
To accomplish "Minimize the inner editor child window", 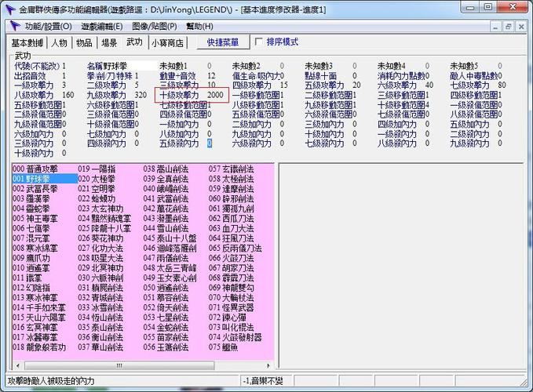I will (x=495, y=27).
